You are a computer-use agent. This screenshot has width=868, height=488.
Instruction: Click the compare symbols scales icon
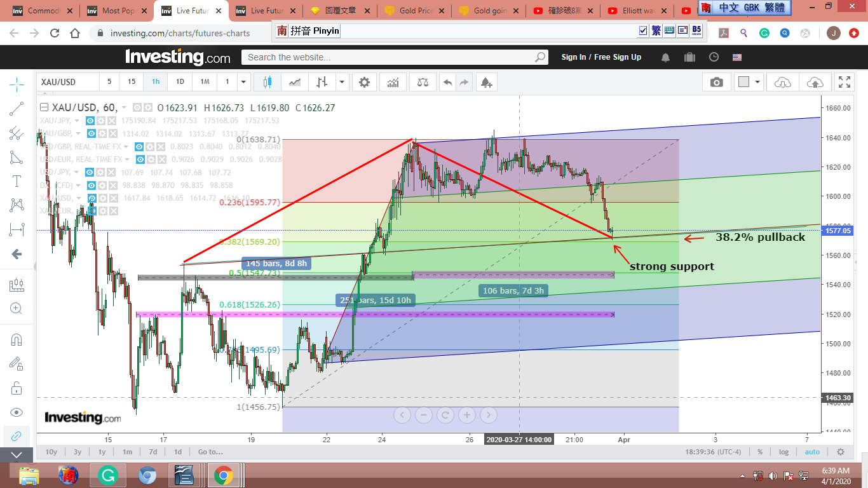click(422, 82)
